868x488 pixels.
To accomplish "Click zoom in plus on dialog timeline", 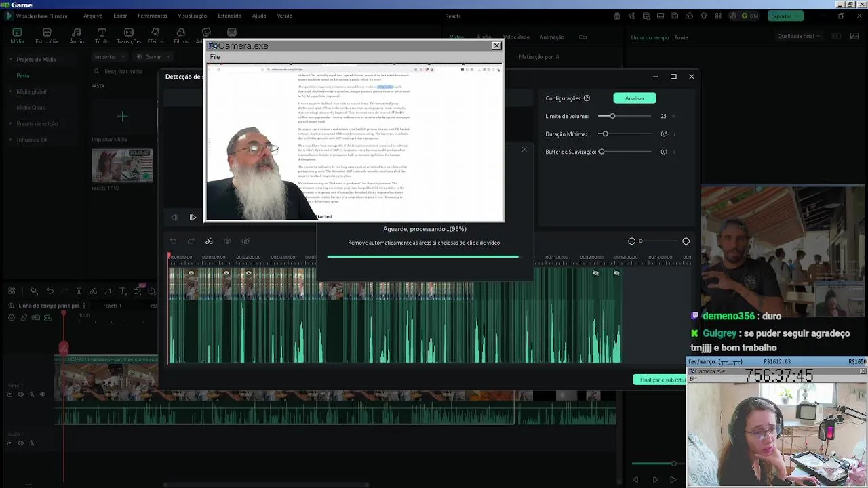I will (686, 241).
